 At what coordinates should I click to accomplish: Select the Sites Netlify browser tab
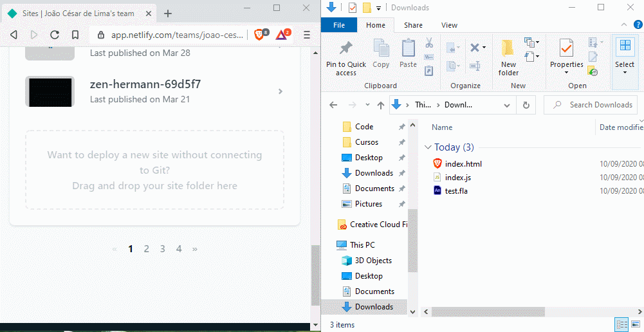78,14
